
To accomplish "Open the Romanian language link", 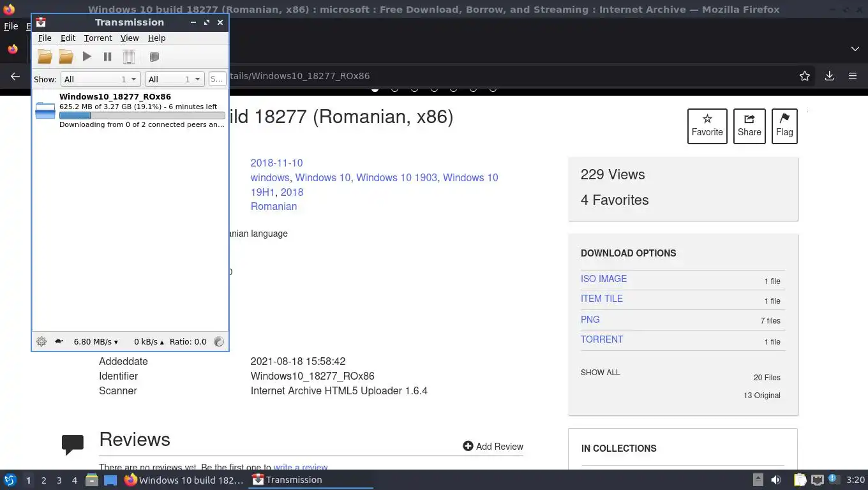I will [x=274, y=207].
